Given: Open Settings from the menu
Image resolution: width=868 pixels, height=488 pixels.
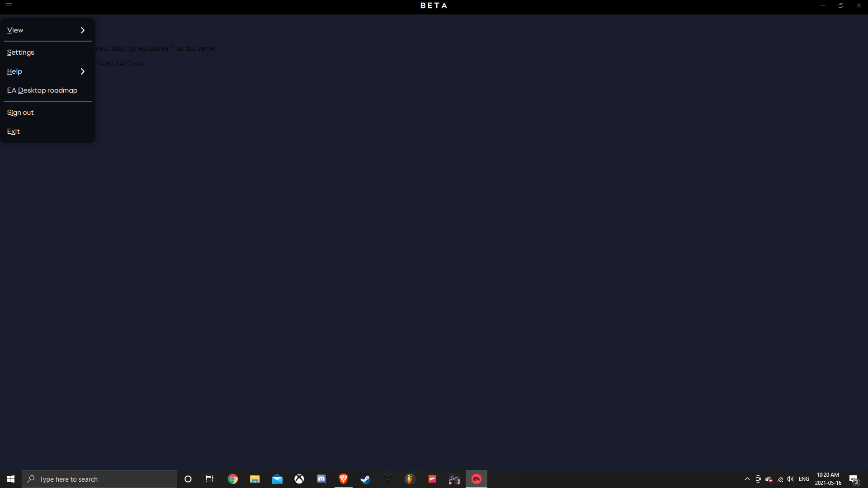Looking at the screenshot, I should click(47, 52).
